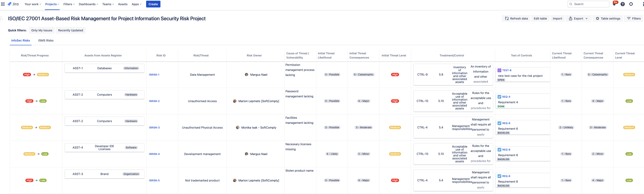The image size is (644, 194).
Task: Open the settings gear icon
Action: coord(631,4)
